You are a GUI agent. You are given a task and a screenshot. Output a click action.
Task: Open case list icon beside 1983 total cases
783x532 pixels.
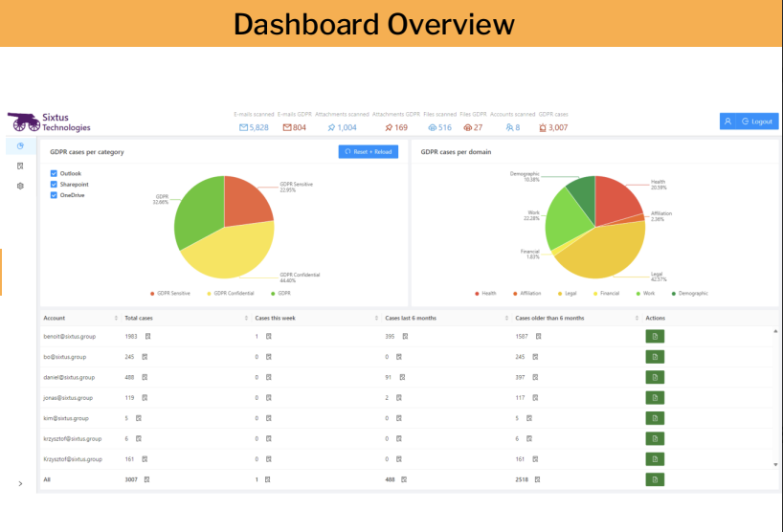tap(148, 336)
